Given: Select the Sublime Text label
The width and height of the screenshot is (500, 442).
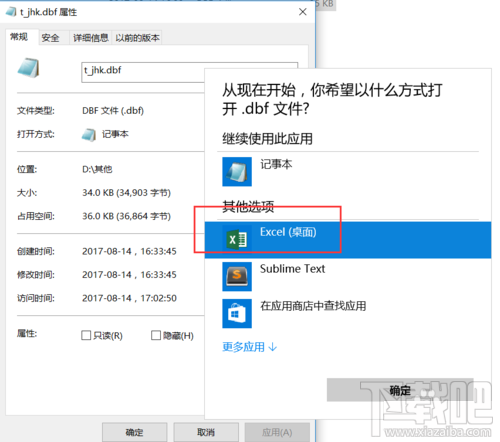Looking at the screenshot, I should 292,269.
